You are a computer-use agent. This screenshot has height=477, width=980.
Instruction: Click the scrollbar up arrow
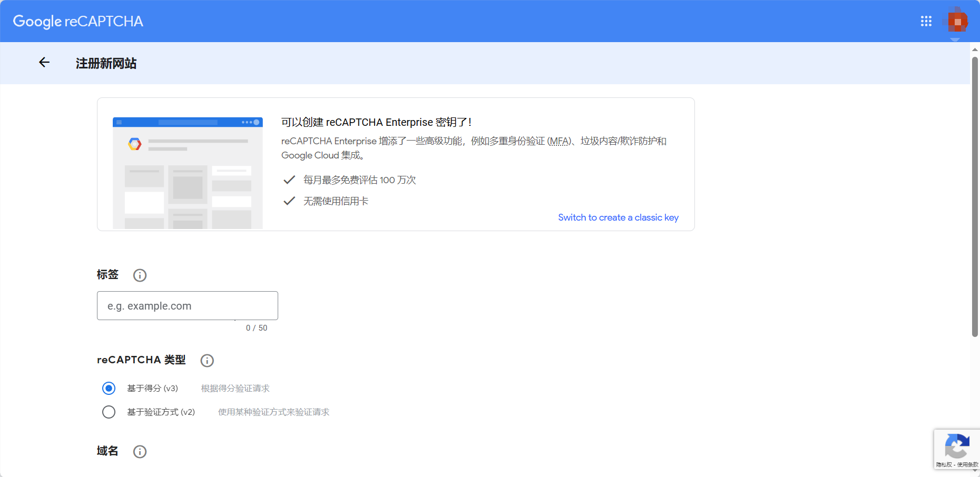click(975, 49)
